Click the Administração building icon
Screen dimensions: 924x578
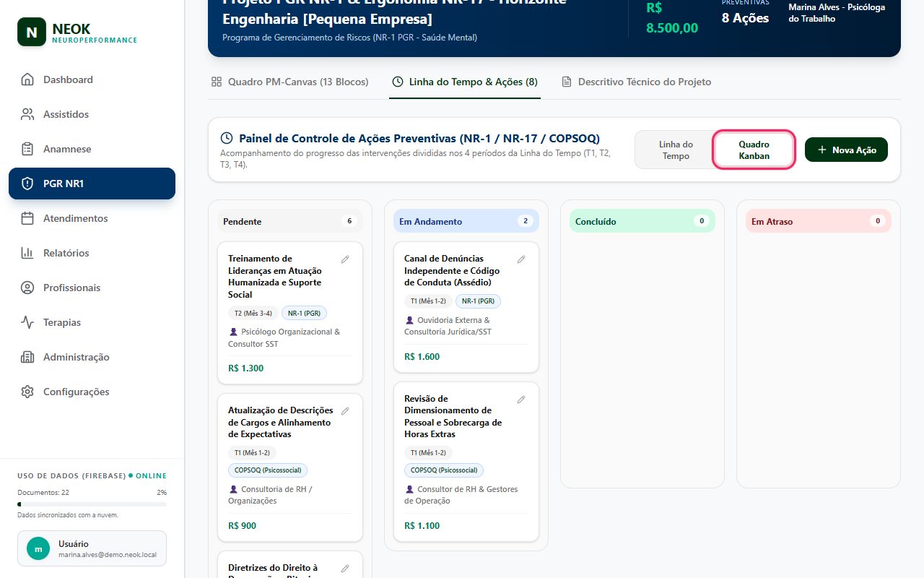tap(27, 357)
